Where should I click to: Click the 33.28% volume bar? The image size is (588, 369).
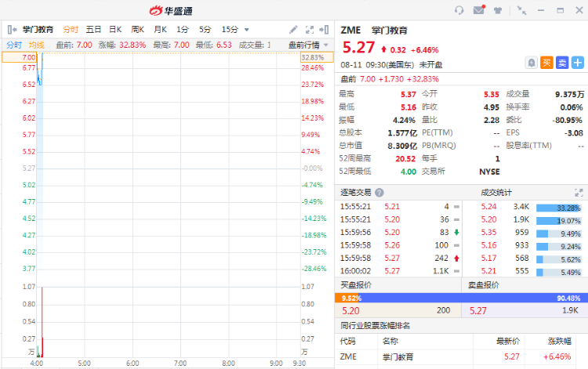pos(558,208)
